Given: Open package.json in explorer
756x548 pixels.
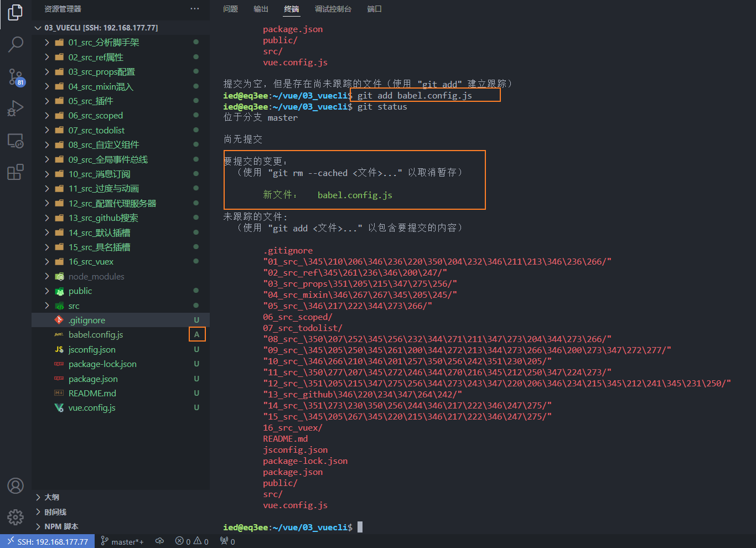Looking at the screenshot, I should 121,379.
